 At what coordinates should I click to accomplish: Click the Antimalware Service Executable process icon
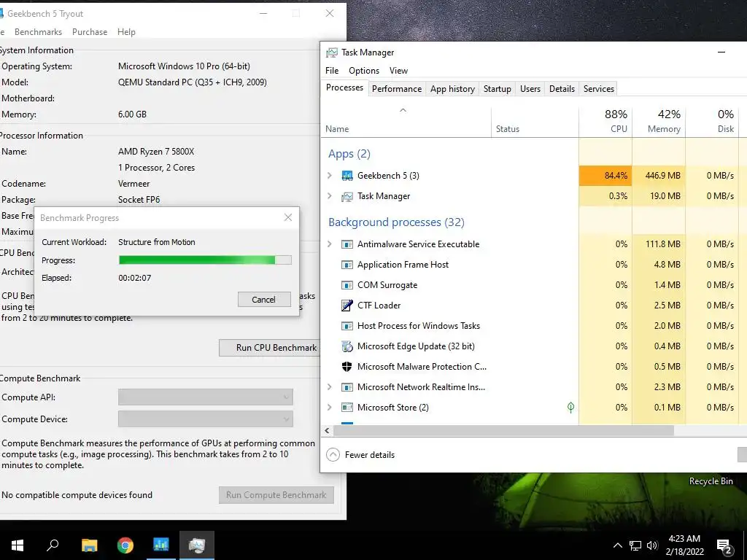347,244
